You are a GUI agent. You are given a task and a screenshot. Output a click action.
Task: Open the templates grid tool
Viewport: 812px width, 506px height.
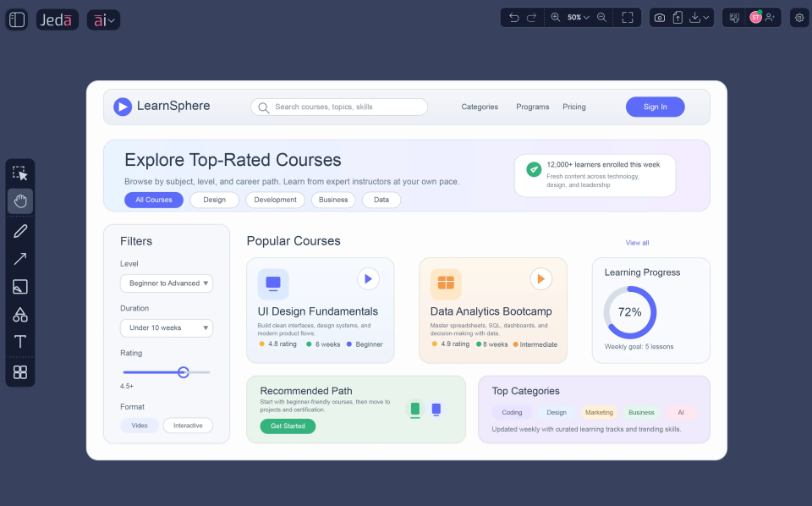point(20,371)
